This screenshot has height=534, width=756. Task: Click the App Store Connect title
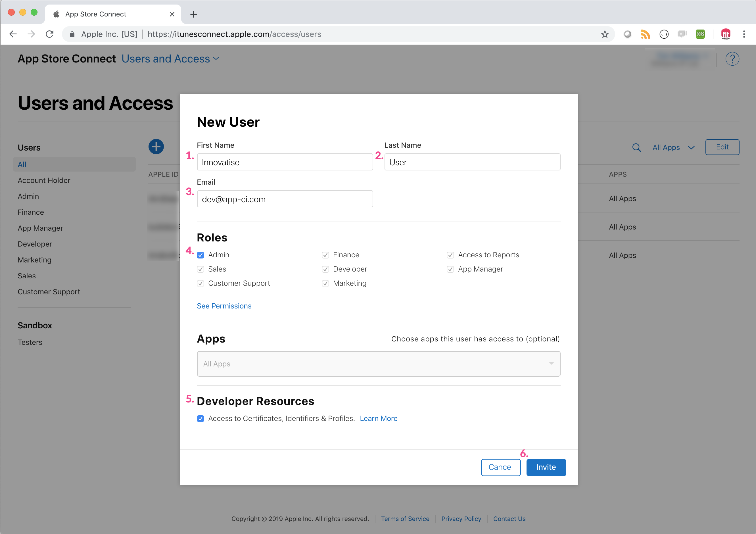(x=67, y=59)
